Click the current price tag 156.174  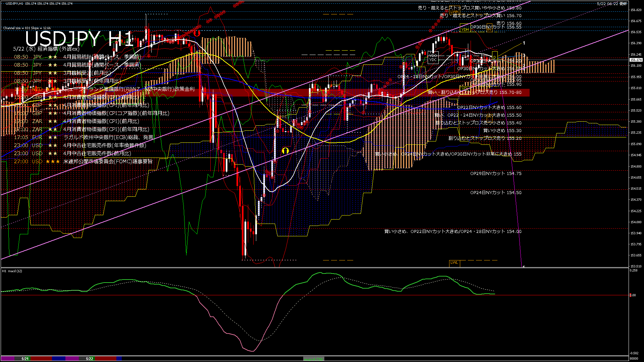tap(636, 60)
